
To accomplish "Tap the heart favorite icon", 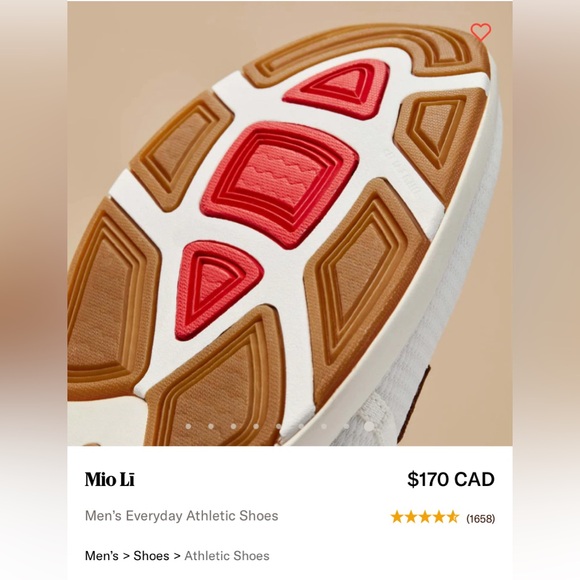I will pos(480,32).
